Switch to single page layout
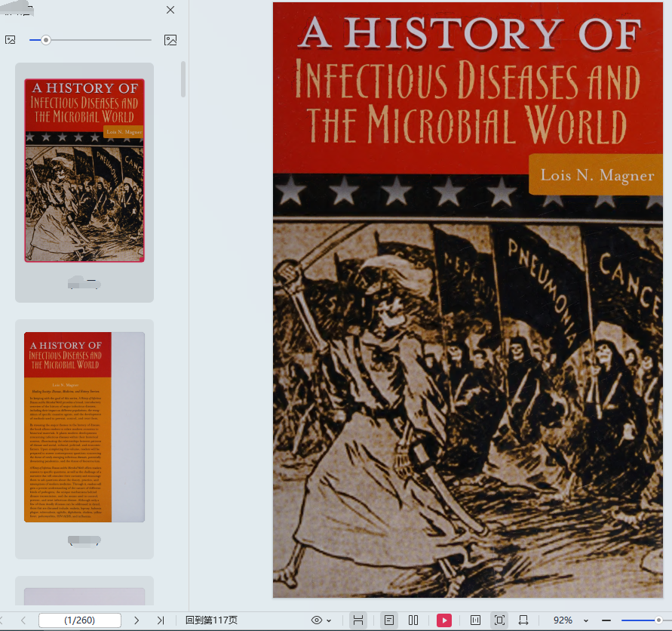 [389, 620]
